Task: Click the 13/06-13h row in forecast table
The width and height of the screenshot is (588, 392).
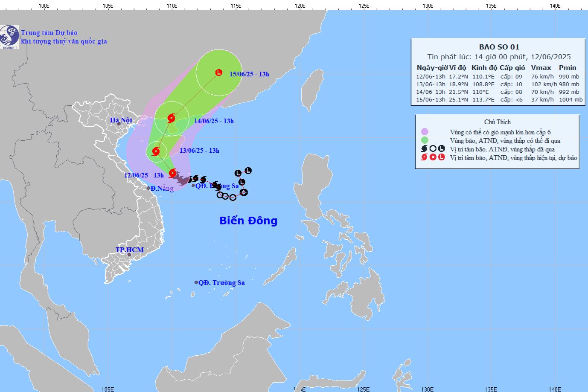Action: tap(499, 84)
